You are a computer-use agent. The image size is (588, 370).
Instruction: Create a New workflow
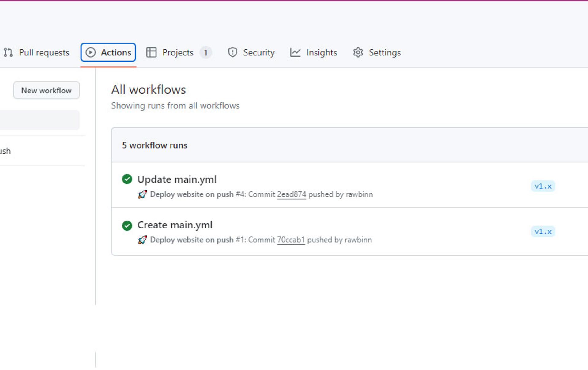coord(47,90)
